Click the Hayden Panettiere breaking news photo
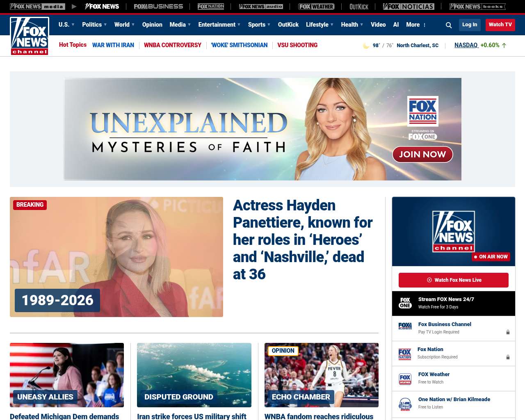525x420 pixels. tap(116, 257)
